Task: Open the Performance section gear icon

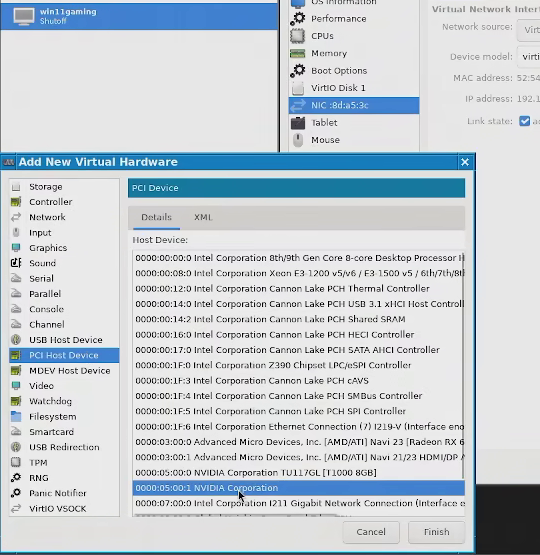Action: 298,19
